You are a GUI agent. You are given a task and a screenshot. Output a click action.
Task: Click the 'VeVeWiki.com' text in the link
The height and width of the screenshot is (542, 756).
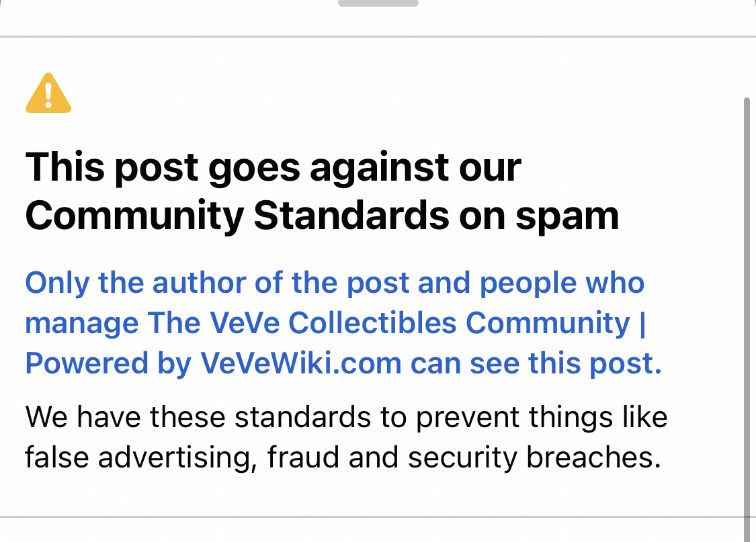tap(301, 363)
